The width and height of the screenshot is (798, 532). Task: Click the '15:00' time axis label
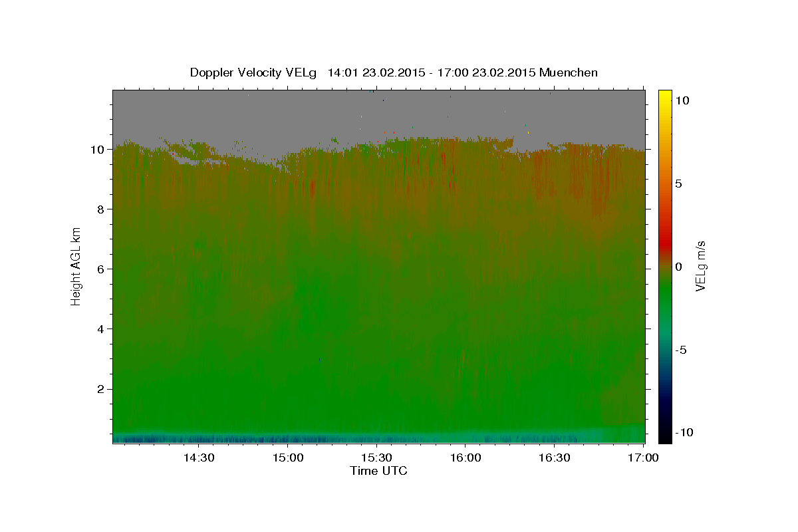[287, 458]
